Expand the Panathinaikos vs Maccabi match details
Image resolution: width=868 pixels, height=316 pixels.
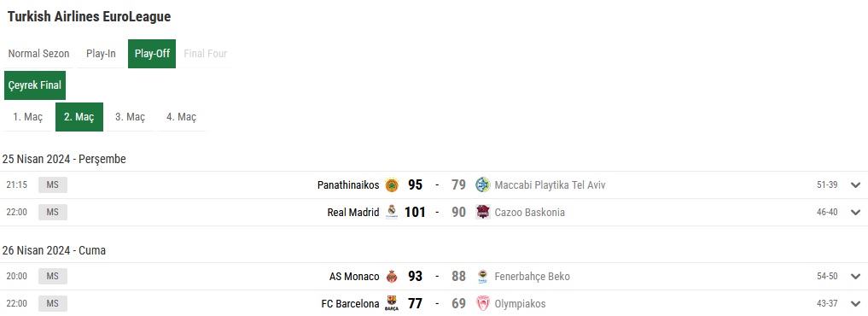[x=856, y=185]
